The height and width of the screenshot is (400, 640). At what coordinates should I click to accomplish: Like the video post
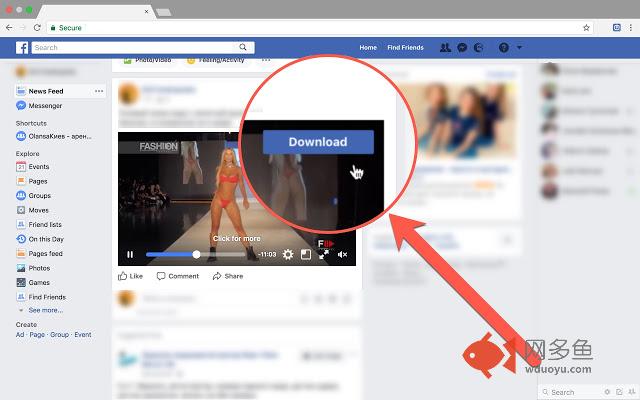tap(130, 276)
